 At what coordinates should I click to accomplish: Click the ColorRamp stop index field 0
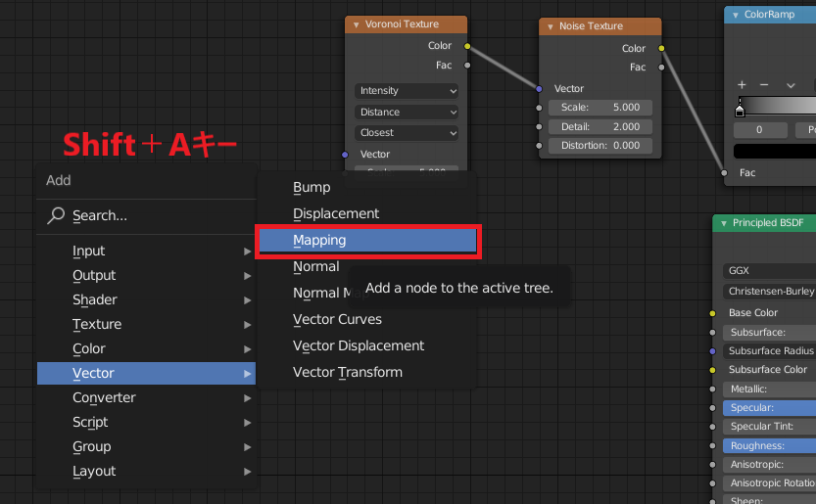(760, 130)
